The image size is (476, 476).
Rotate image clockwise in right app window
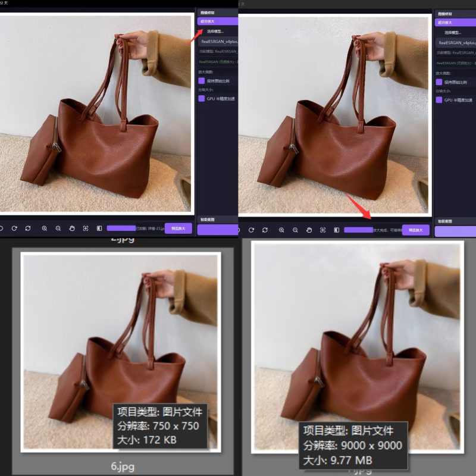(x=251, y=230)
